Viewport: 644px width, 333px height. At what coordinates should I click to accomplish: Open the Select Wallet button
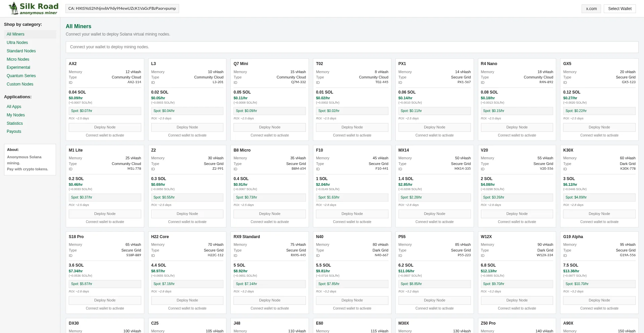click(620, 9)
